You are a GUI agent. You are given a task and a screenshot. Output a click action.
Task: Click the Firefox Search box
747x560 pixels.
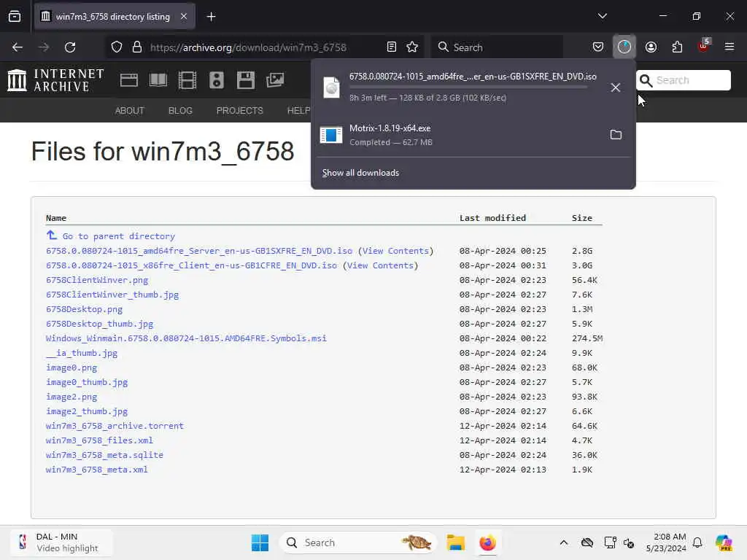tap(497, 47)
